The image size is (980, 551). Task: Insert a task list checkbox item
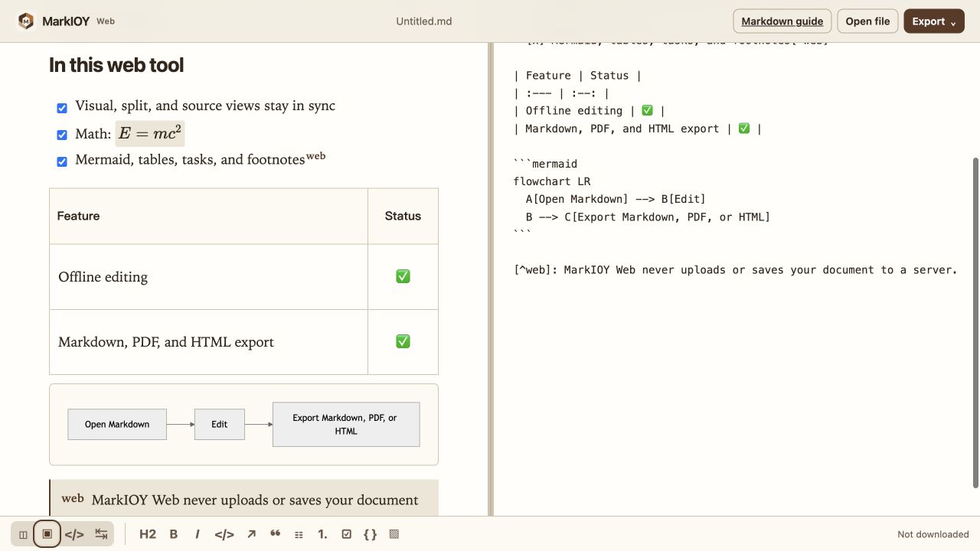[x=347, y=534]
